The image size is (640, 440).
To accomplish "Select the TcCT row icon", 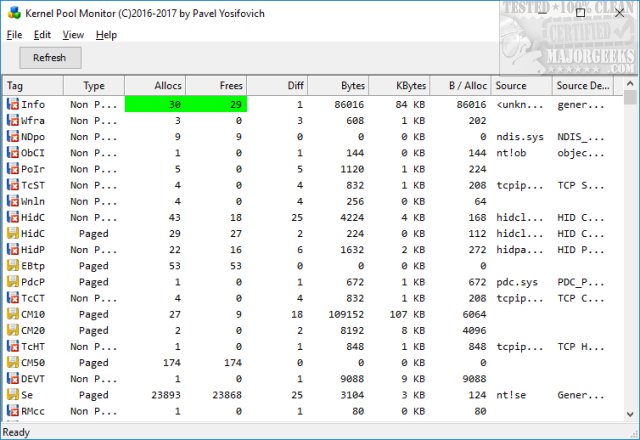I will 13,298.
